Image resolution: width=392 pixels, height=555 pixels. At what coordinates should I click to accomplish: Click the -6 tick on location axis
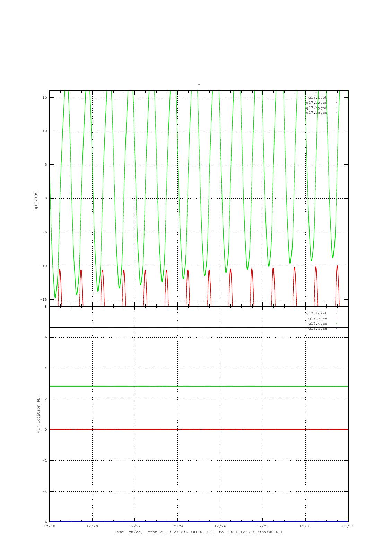coord(45,522)
